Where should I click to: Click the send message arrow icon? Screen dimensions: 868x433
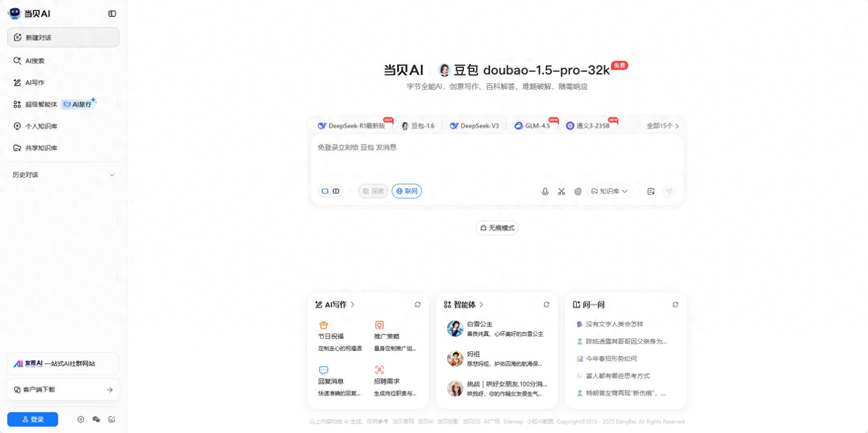point(669,191)
